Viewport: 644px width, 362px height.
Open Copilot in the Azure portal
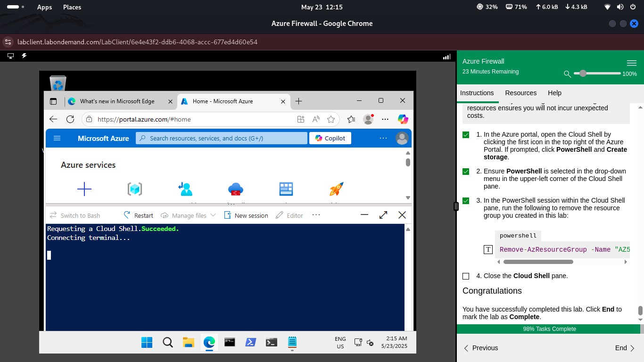pyautogui.click(x=330, y=138)
